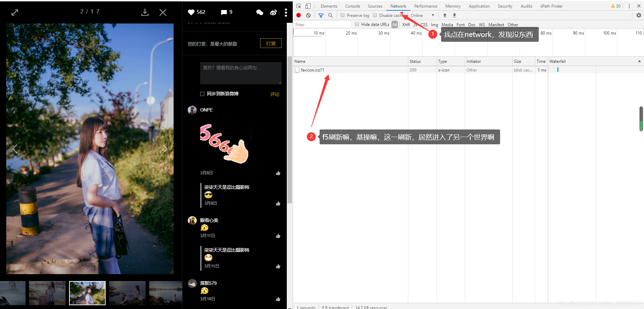Viewport: 644px width, 309px height.
Task: Share to Weibo icon
Action: (x=273, y=12)
